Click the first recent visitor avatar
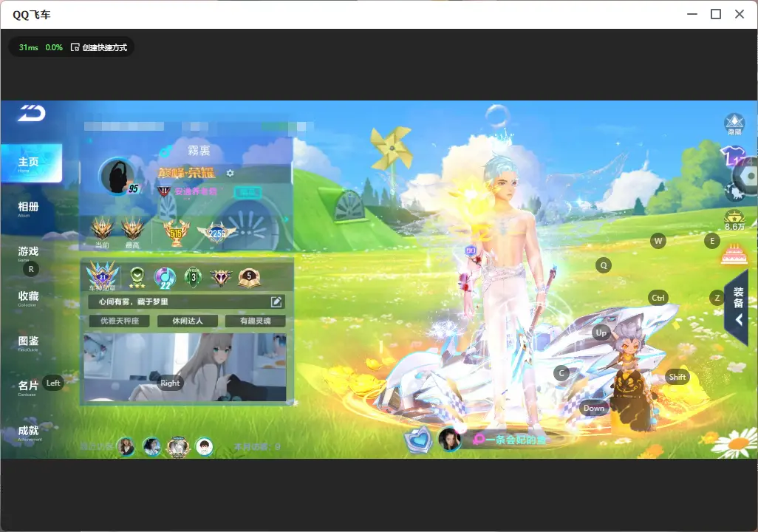This screenshot has height=532, width=758. click(x=126, y=446)
